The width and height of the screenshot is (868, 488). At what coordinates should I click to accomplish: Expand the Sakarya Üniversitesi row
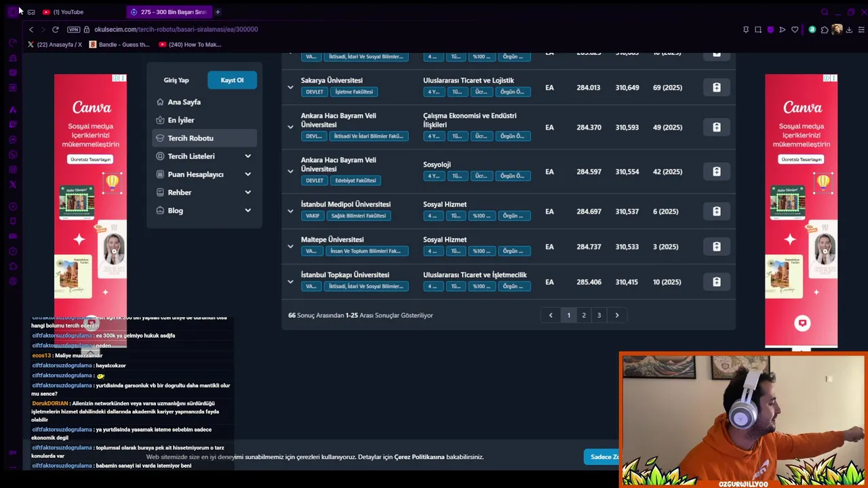click(290, 87)
